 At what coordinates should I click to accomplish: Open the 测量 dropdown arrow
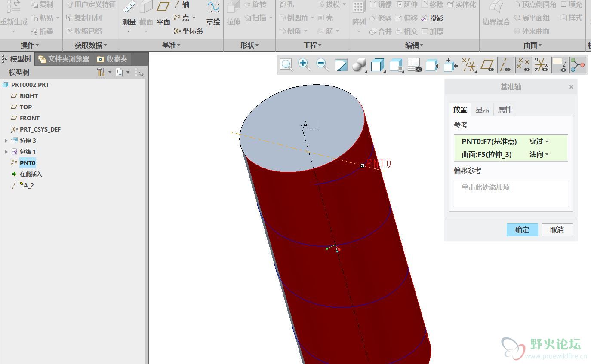coord(129,31)
